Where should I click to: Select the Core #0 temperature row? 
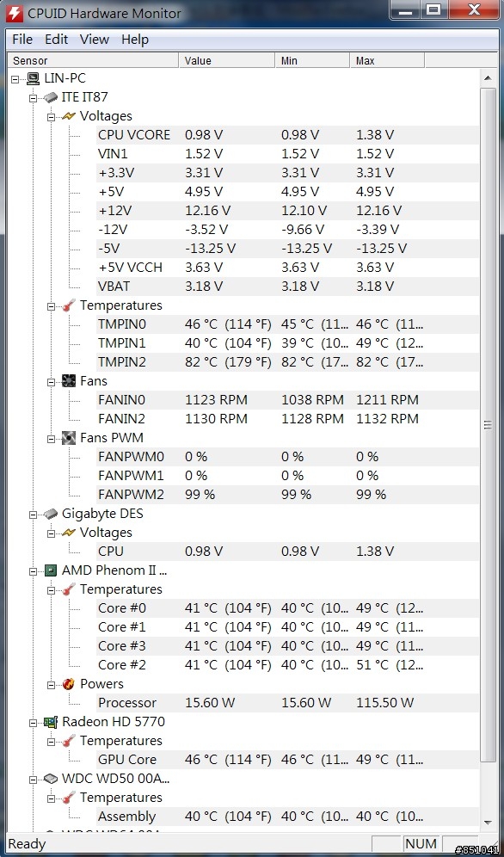(x=288, y=608)
